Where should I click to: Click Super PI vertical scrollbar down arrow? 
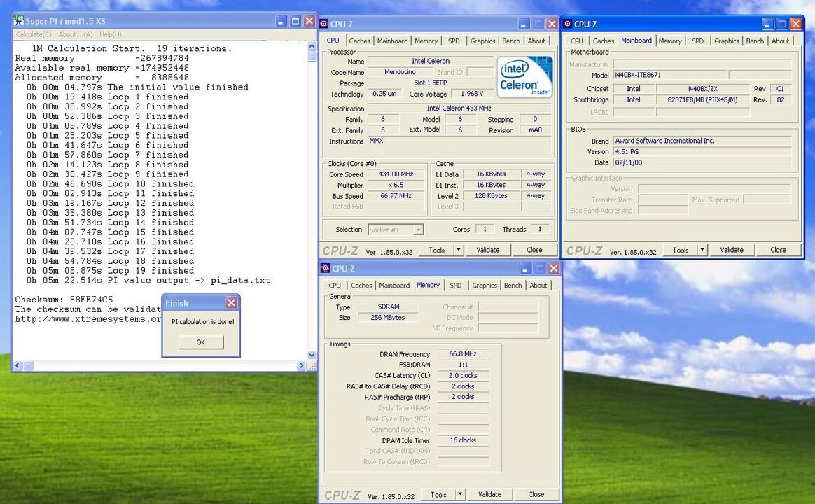(312, 356)
